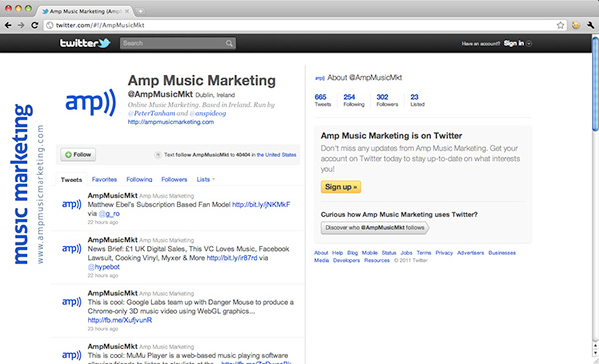Viewport: 599px width, 364px height.
Task: Click the 665 Tweets count
Action: (x=322, y=100)
